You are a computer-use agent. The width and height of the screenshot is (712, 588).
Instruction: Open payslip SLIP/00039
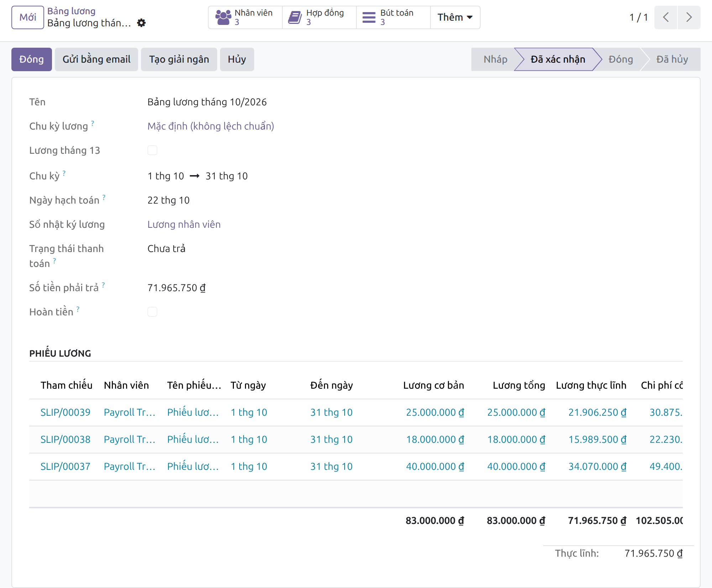point(66,412)
